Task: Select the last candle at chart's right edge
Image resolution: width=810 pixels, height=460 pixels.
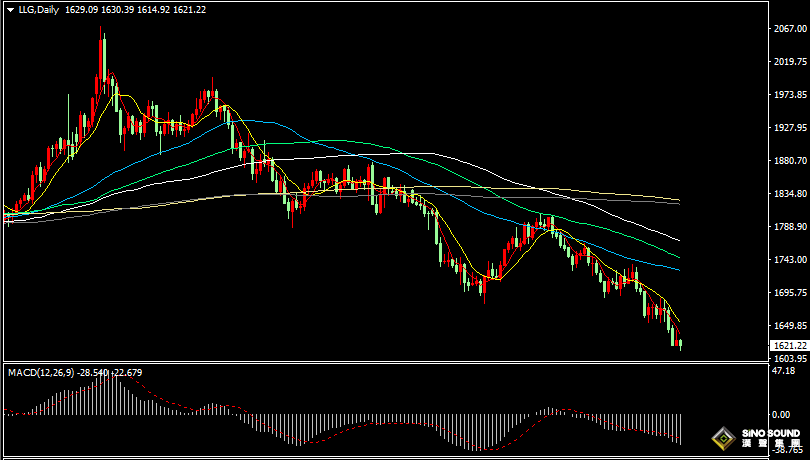Action: click(x=681, y=343)
